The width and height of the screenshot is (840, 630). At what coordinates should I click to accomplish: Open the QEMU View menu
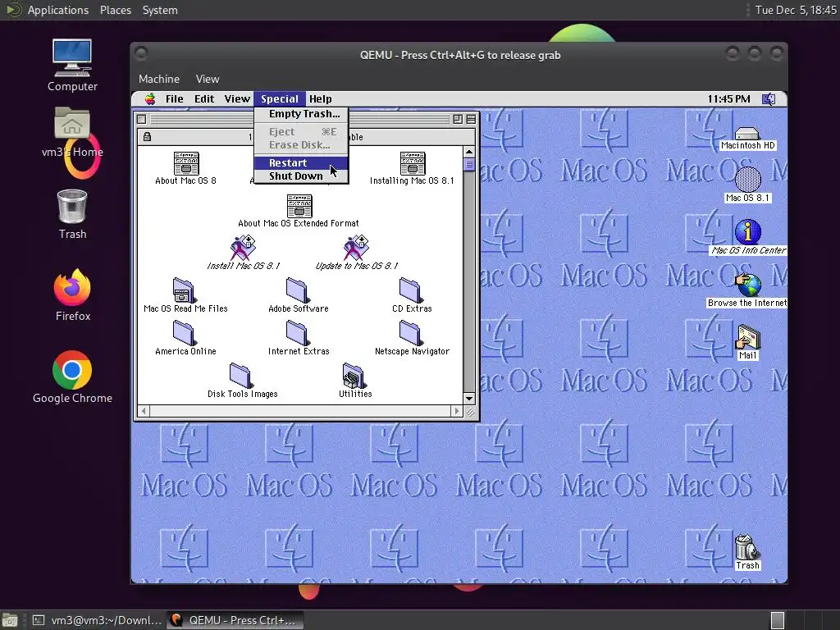click(x=208, y=79)
